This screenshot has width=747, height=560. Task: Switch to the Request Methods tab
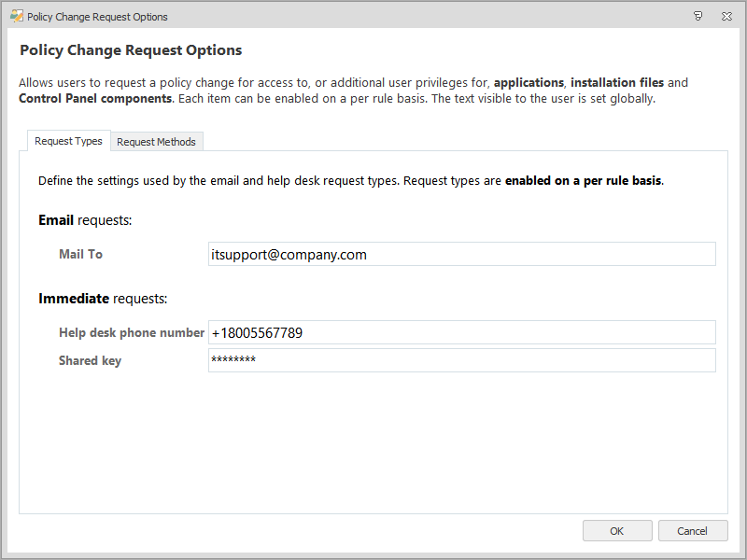click(156, 142)
